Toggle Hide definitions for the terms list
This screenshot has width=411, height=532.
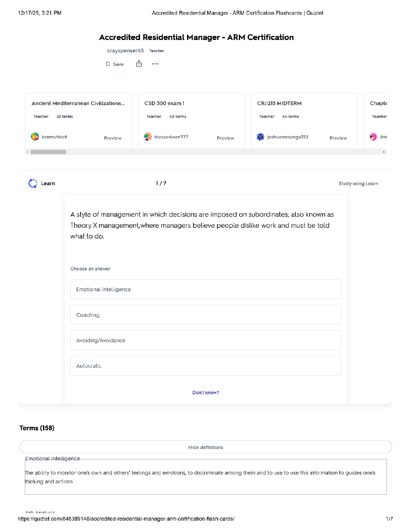click(x=205, y=447)
